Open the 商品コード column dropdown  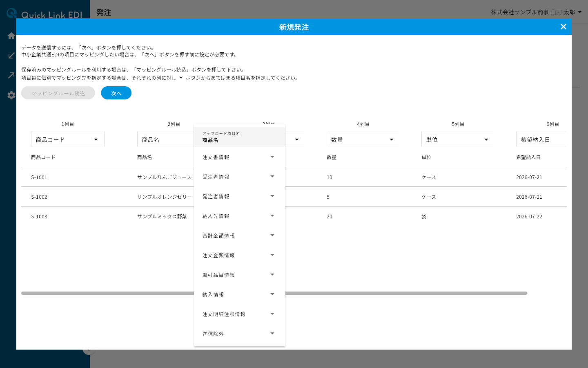(x=68, y=139)
